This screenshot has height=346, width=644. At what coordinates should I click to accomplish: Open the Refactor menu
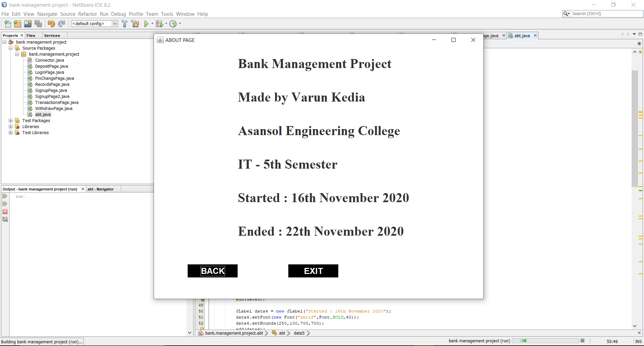pyautogui.click(x=88, y=14)
